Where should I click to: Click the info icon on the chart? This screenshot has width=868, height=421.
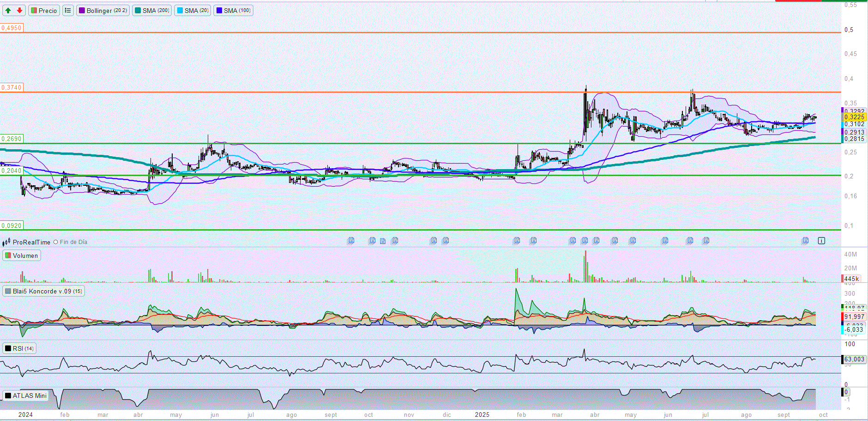click(x=821, y=241)
